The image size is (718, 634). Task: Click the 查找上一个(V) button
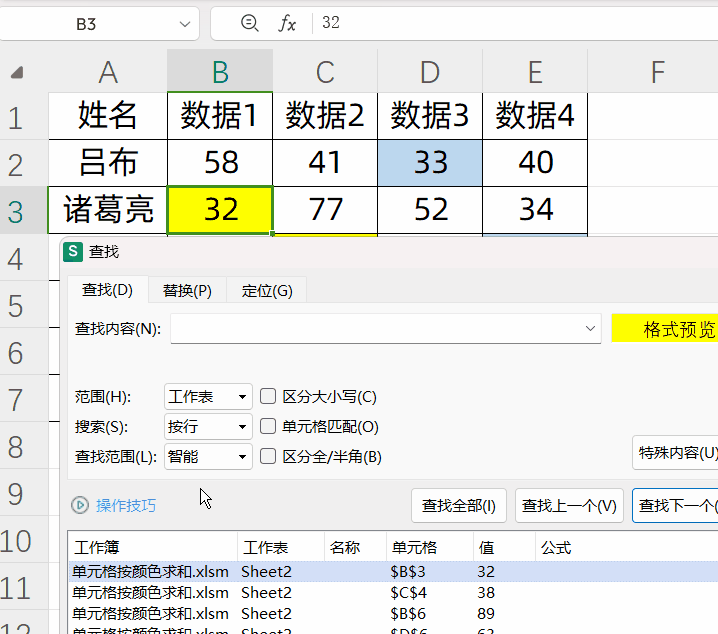[569, 505]
